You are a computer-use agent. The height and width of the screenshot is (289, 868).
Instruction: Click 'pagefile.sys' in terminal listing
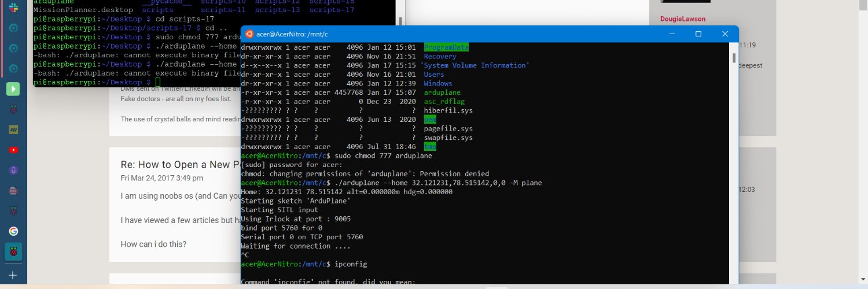(448, 129)
